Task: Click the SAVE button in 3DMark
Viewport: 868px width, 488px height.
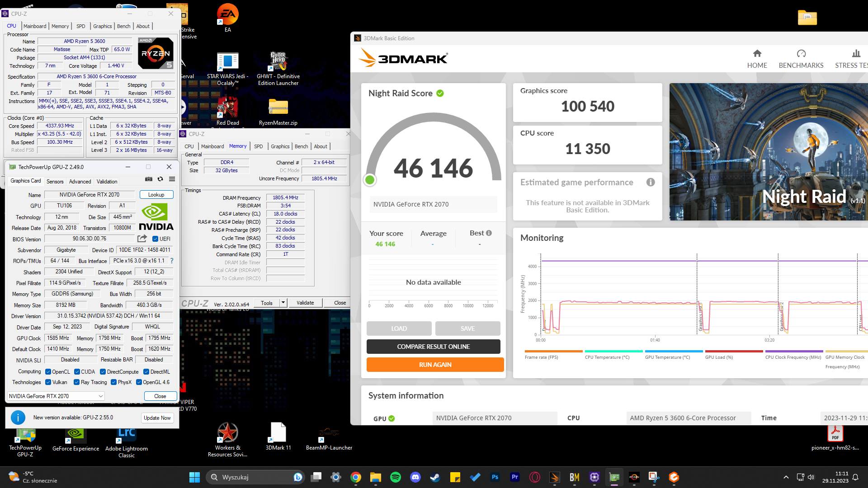Action: (467, 328)
